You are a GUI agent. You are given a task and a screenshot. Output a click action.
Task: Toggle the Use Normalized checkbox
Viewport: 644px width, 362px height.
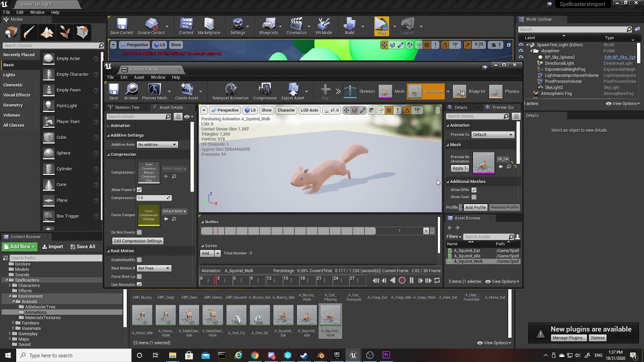pos(139,285)
